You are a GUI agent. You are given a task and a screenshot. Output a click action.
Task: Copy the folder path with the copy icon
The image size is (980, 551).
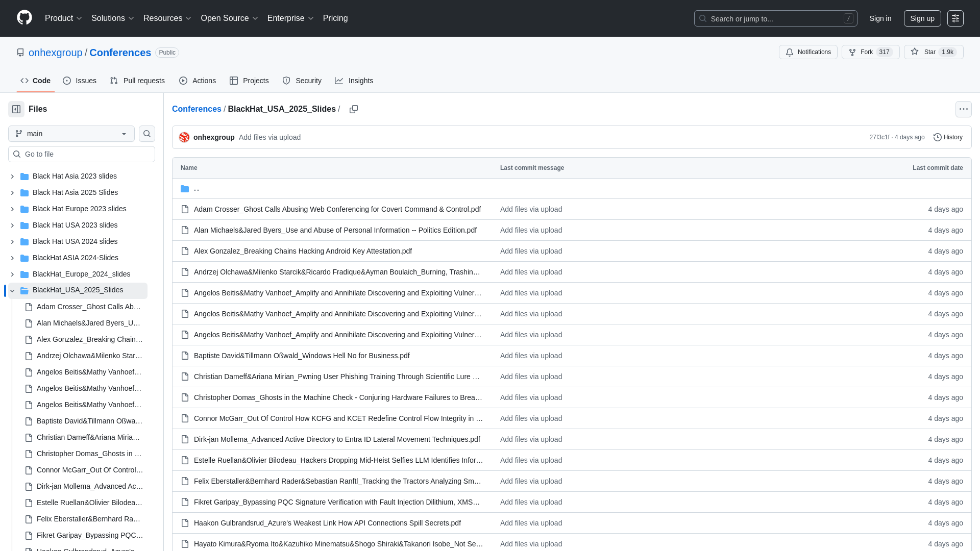(x=354, y=109)
